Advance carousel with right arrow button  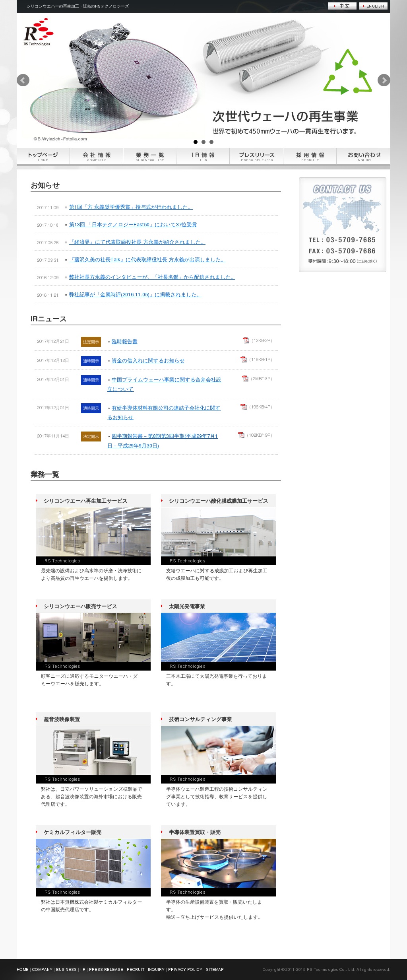pos(384,80)
